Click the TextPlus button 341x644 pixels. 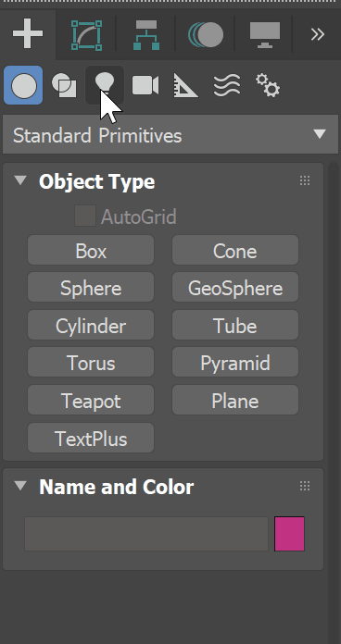tap(91, 438)
